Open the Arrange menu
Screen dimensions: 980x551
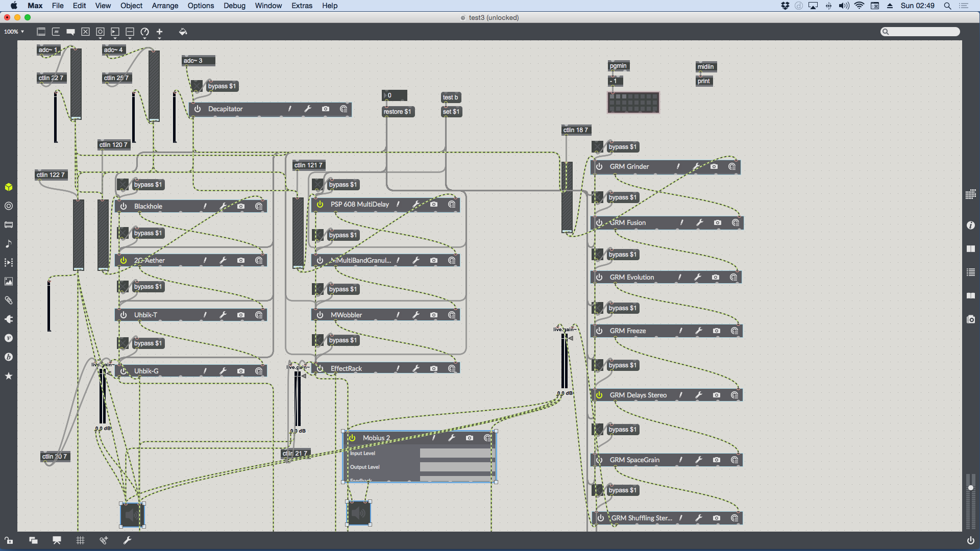click(165, 6)
